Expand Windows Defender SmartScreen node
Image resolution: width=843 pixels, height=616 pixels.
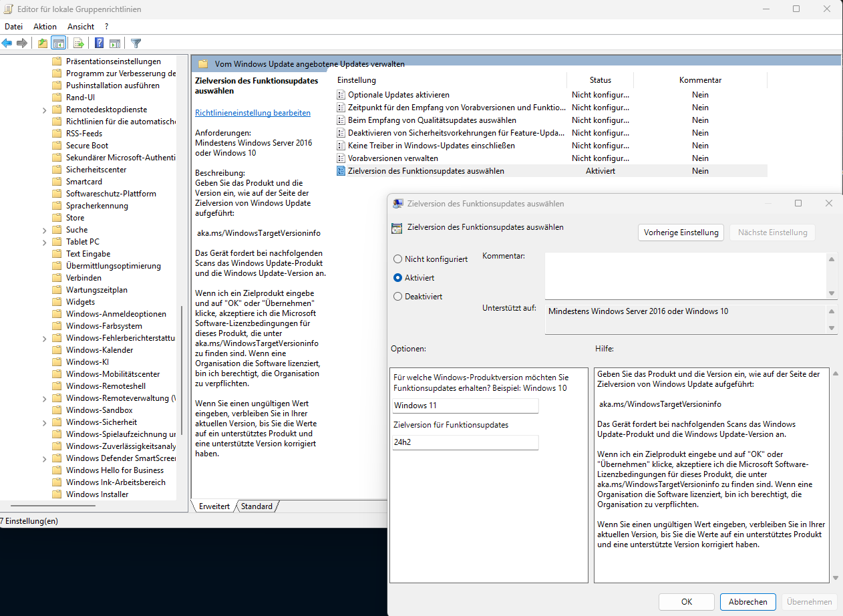44,458
